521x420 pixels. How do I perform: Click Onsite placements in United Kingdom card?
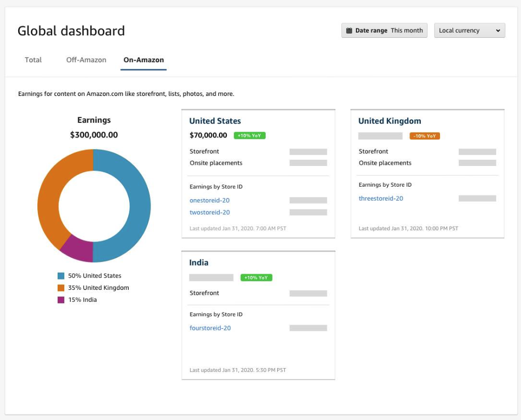pos(427,163)
